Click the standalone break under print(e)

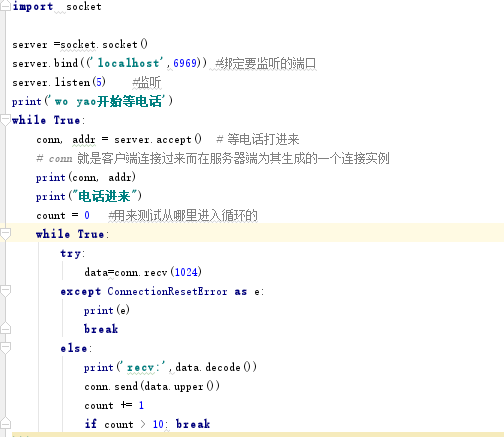[101, 329]
